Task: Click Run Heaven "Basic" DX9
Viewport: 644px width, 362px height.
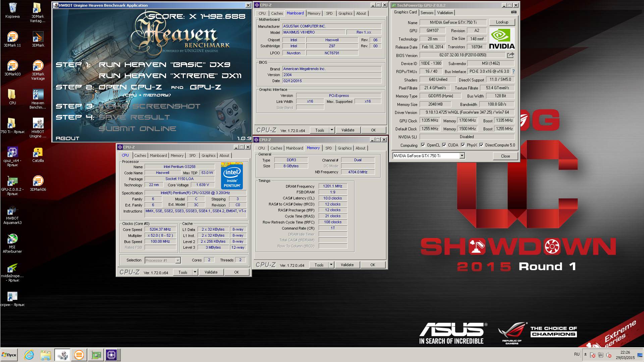Action: pyautogui.click(x=165, y=64)
